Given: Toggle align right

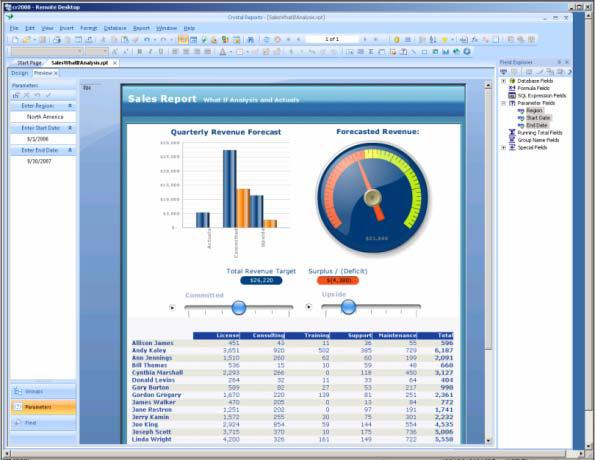Looking at the screenshot, I should [x=197, y=52].
